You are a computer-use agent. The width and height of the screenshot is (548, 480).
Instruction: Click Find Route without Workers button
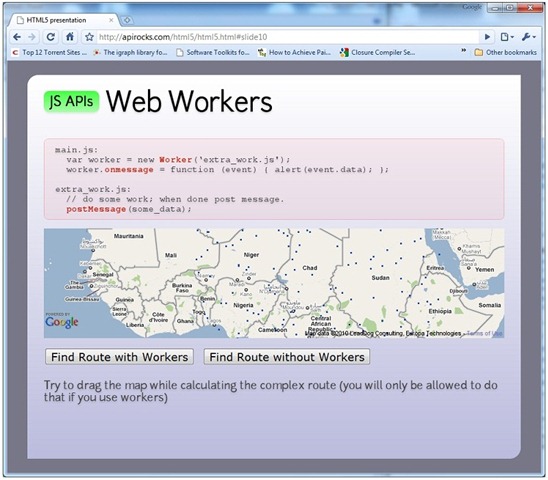click(x=287, y=357)
